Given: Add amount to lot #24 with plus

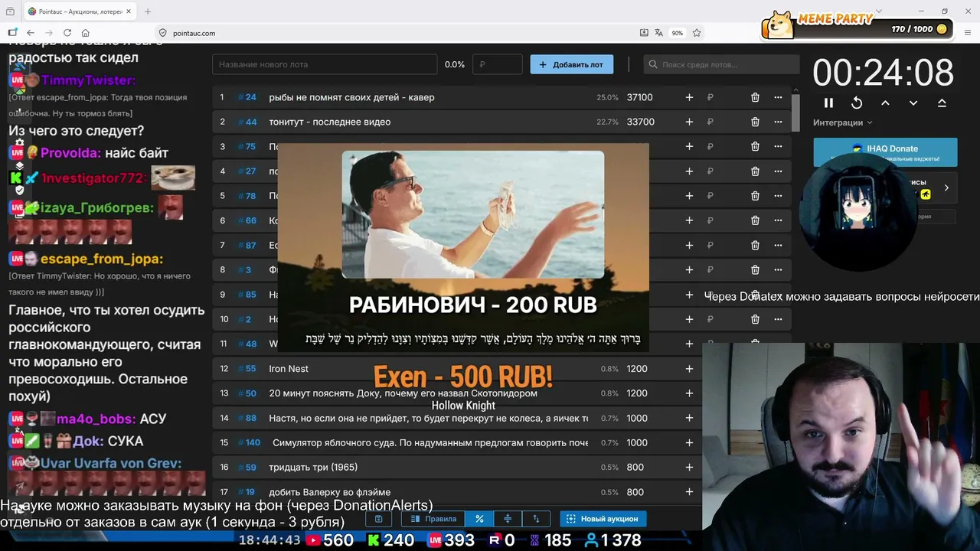Looking at the screenshot, I should tap(689, 97).
